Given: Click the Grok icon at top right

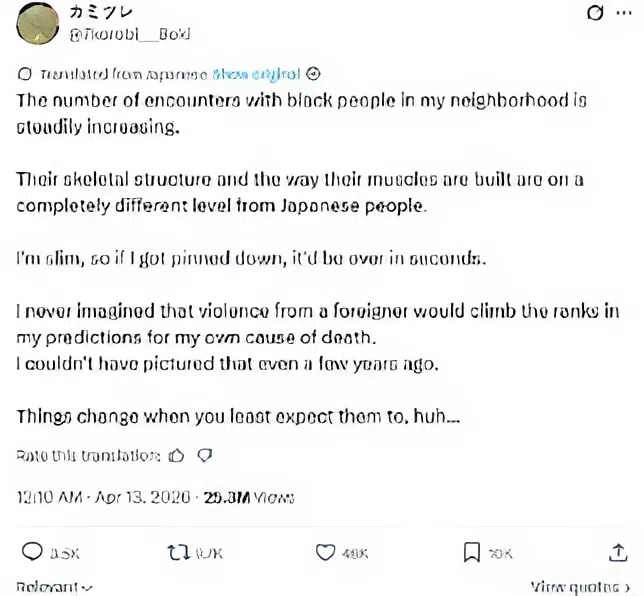Looking at the screenshot, I should [x=595, y=14].
